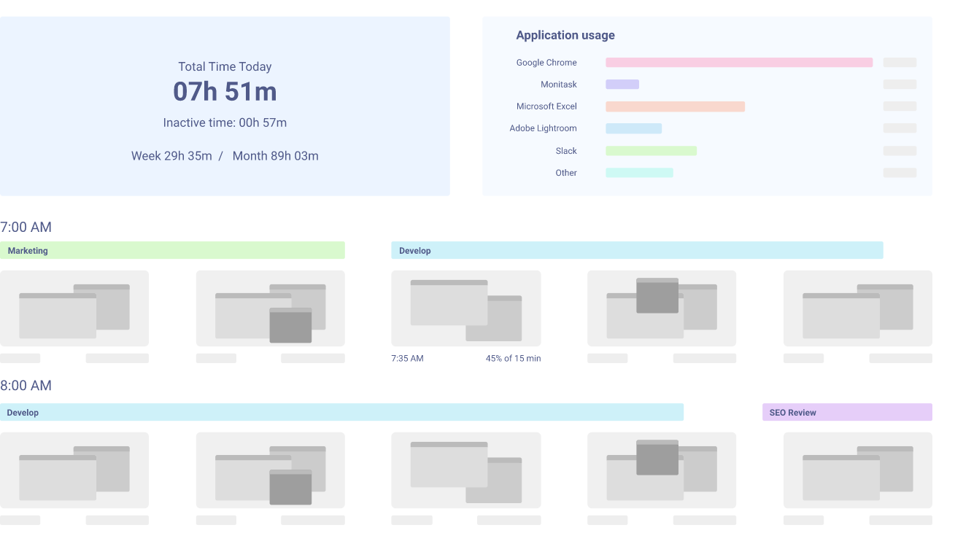Open first screenshot under Marketing bar
Screen dimensions: 955x560
[74, 308]
